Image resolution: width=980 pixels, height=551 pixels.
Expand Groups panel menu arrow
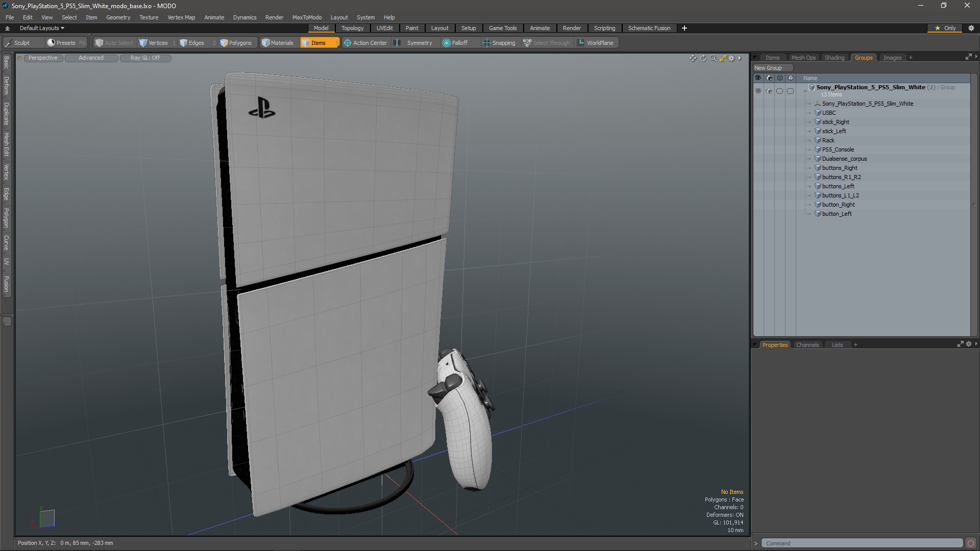tap(976, 57)
